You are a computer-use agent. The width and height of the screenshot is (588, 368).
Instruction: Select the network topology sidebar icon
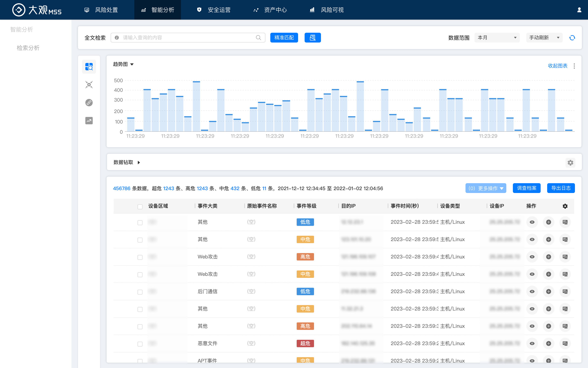click(89, 85)
